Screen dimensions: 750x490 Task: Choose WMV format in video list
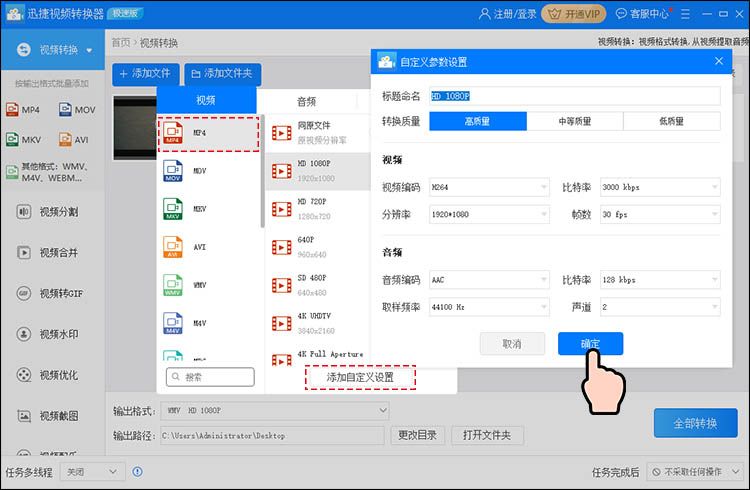click(x=209, y=285)
